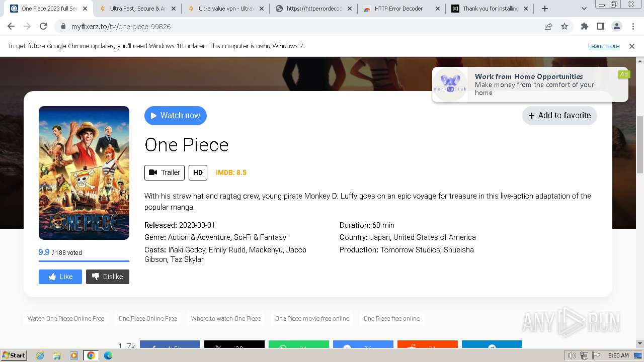Close the Thank you for installing tab

click(x=525, y=9)
